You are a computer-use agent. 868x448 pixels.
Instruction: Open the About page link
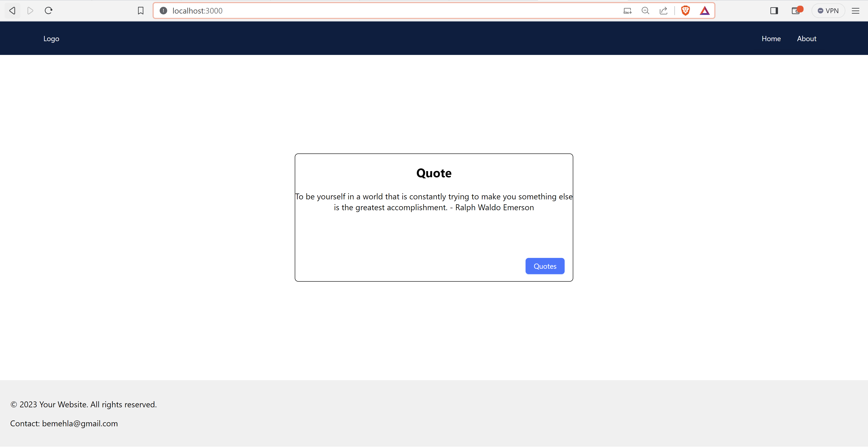806,39
